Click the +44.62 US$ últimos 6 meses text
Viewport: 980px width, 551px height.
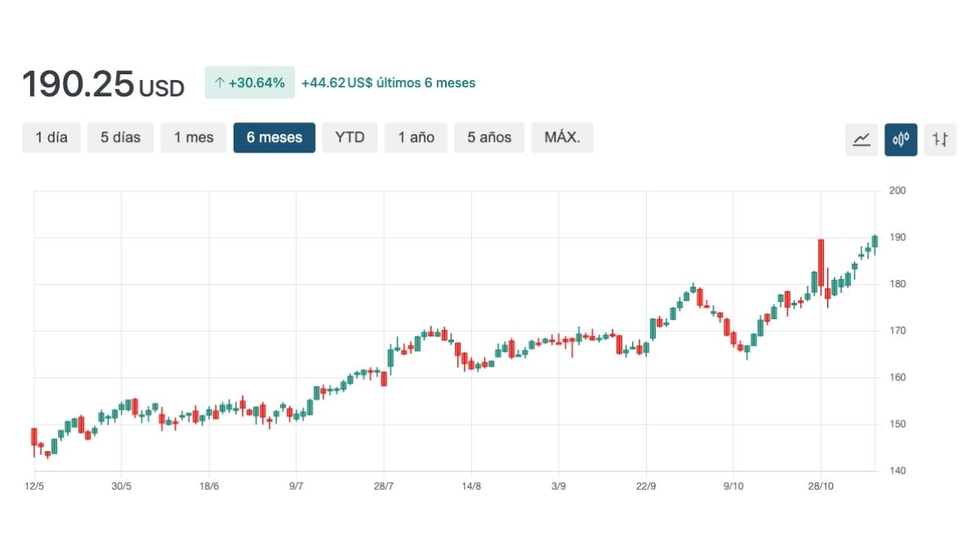coord(388,82)
